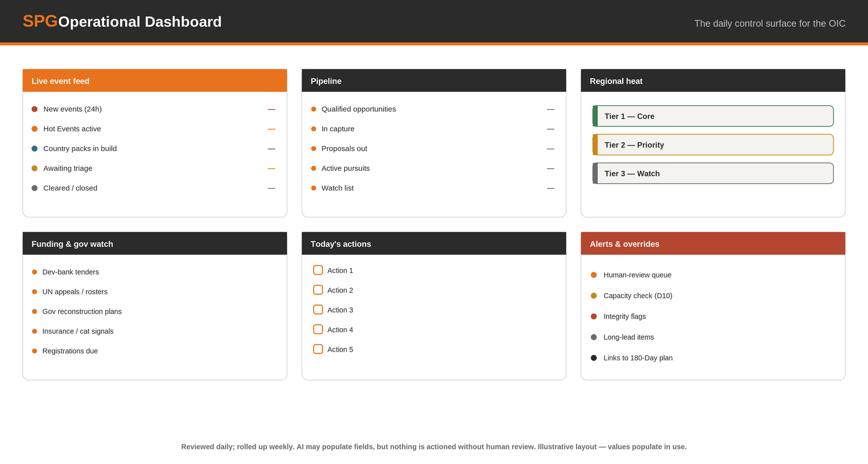Click the Awaiting triage value dash
Image resolution: width=868 pixels, height=464 pixels.
coord(271,168)
